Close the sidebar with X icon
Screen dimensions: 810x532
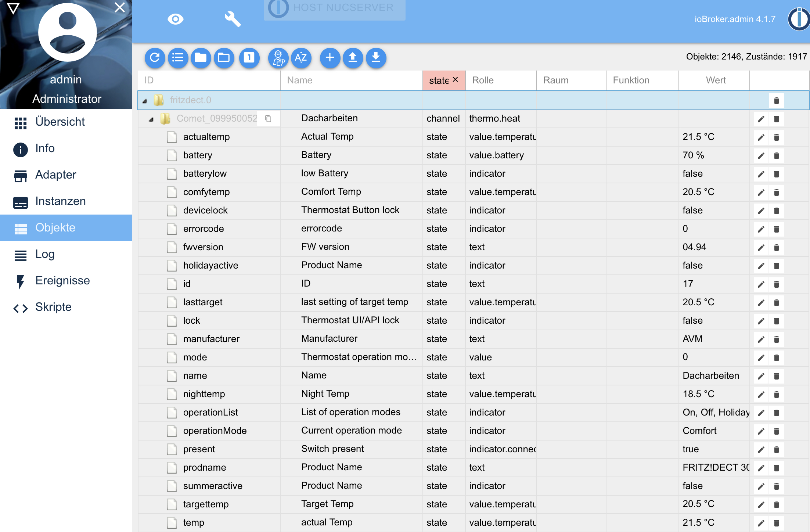click(x=120, y=7)
